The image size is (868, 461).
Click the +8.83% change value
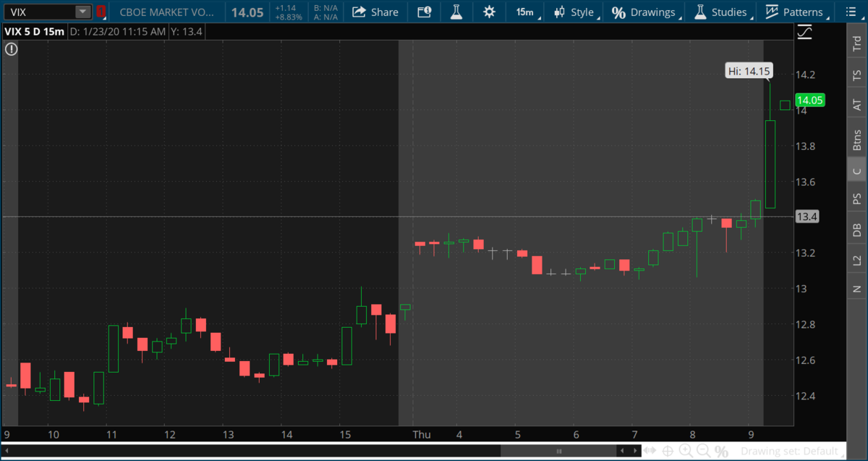(290, 17)
